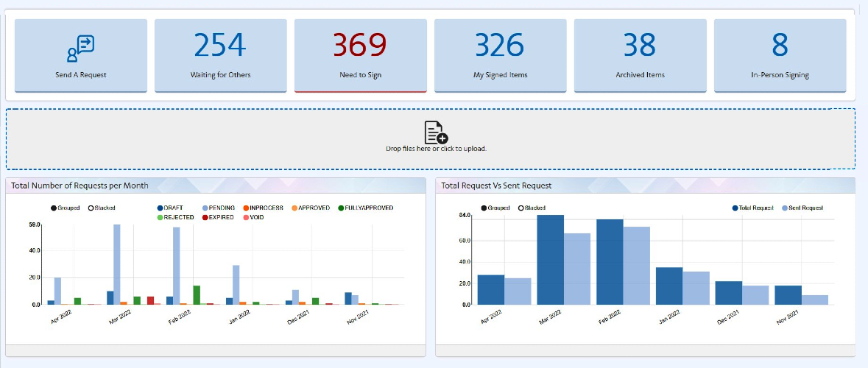This screenshot has height=368, width=868.
Task: Toggle FULLYAPPROVED legend series
Action: click(365, 208)
